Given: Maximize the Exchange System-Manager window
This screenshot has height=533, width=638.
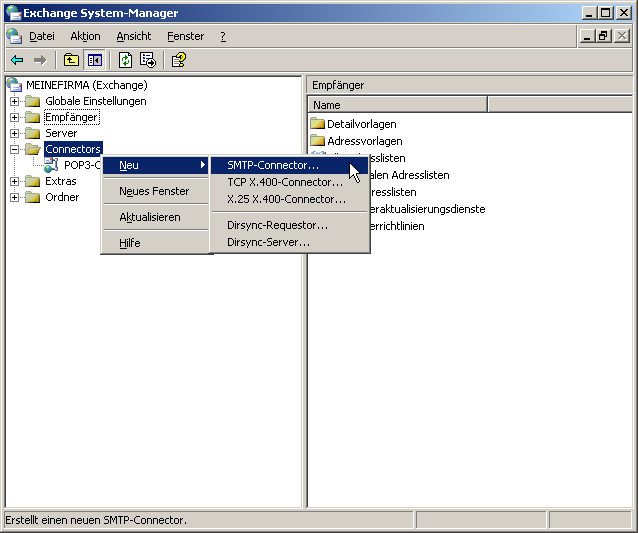Looking at the screenshot, I should (x=605, y=13).
